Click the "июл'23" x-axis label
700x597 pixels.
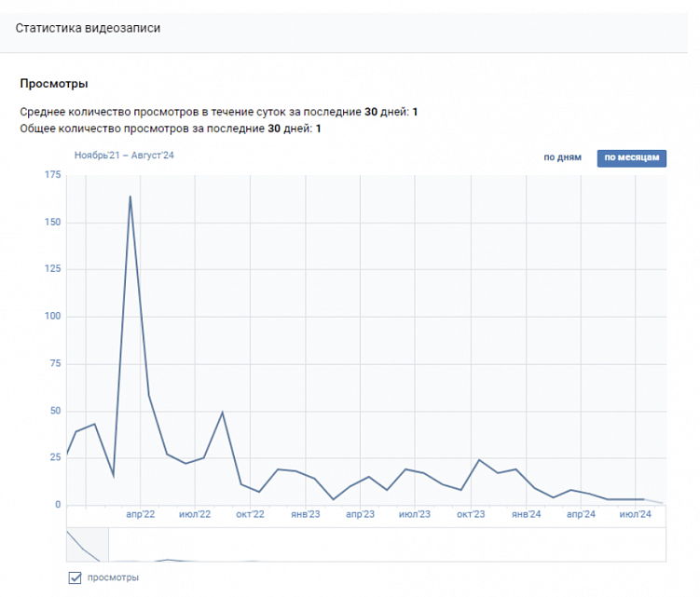point(415,514)
